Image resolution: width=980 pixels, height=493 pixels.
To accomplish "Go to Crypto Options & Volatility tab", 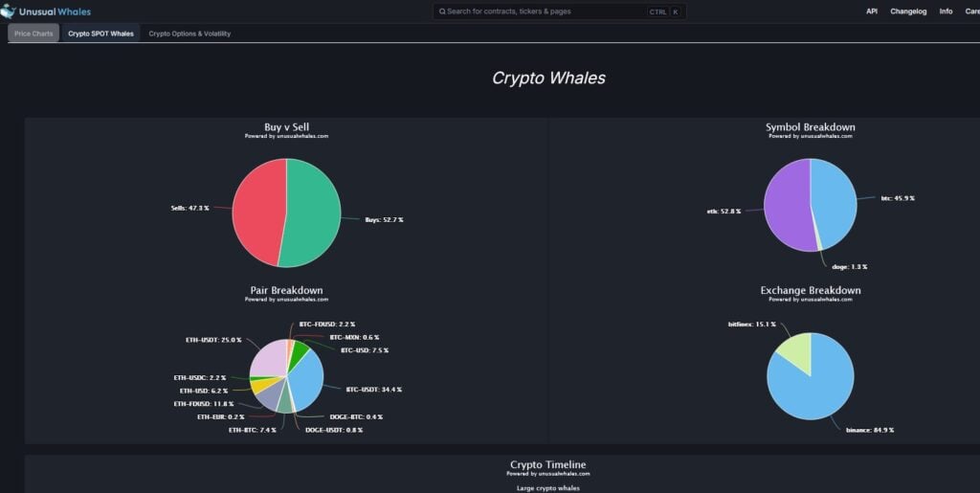I will pos(189,34).
